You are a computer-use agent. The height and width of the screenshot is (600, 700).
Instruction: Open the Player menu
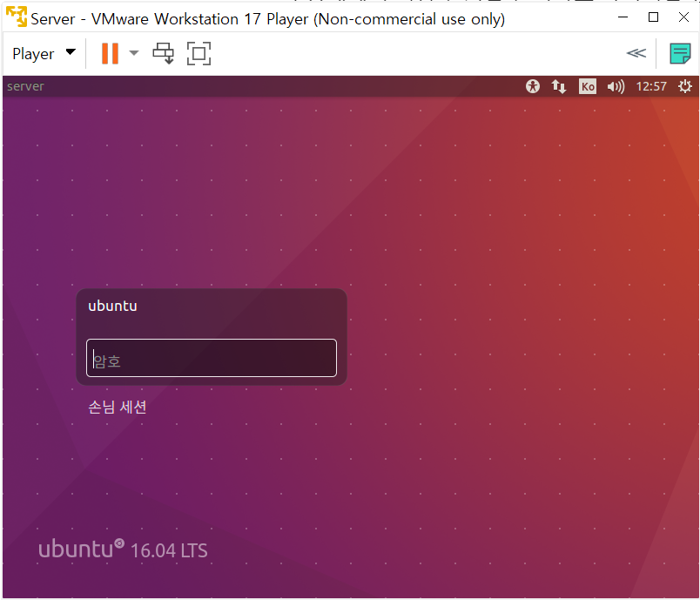[x=44, y=54]
